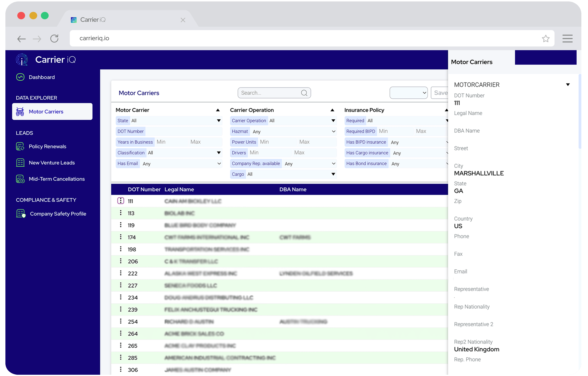Click the Dashboard heartbeat icon in sidebar
588x376 pixels.
(20, 77)
